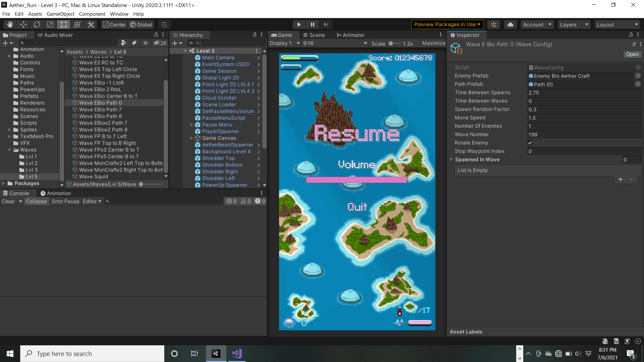Expand the Pause Menu hierarchy item
This screenshot has width=644, height=362.
pyautogui.click(x=192, y=125)
